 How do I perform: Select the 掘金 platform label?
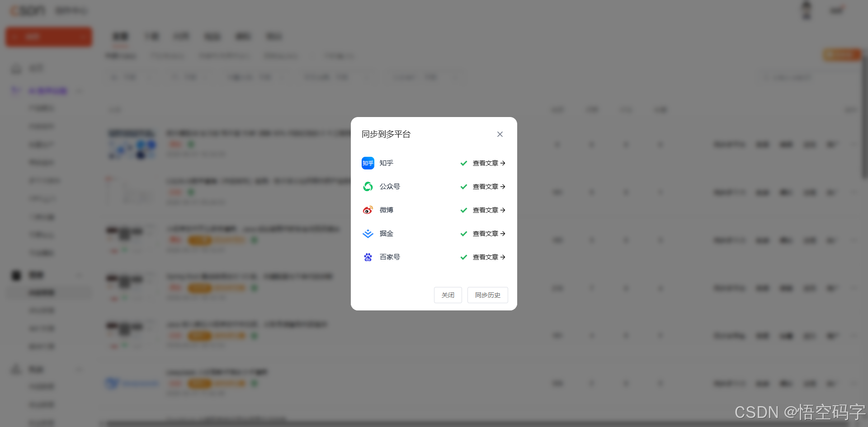pos(387,234)
